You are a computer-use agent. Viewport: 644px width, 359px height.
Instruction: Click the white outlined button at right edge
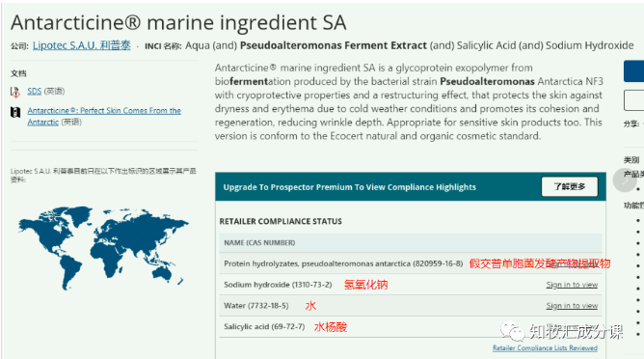(633, 100)
